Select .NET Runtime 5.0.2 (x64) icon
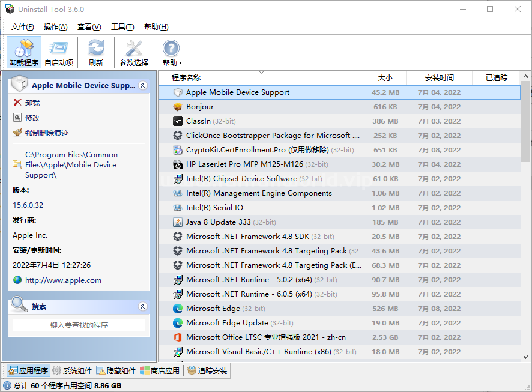532x392 pixels. (178, 280)
